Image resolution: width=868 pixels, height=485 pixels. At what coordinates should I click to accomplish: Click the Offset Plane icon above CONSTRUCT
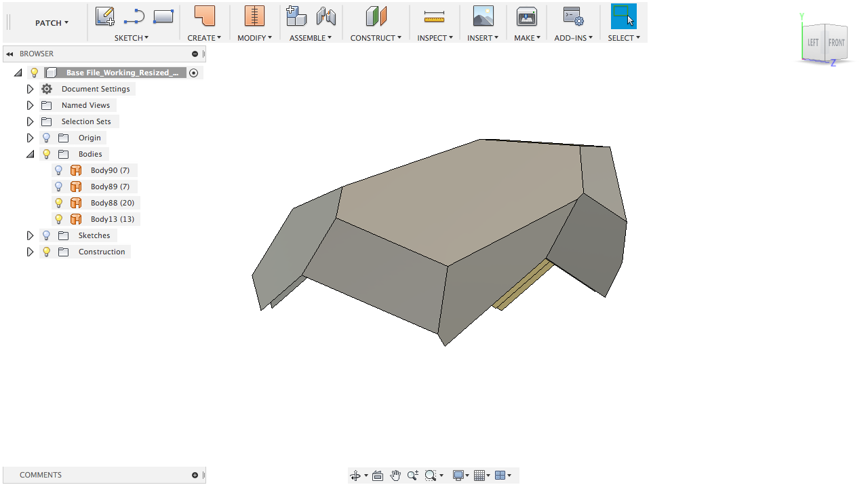coord(376,16)
